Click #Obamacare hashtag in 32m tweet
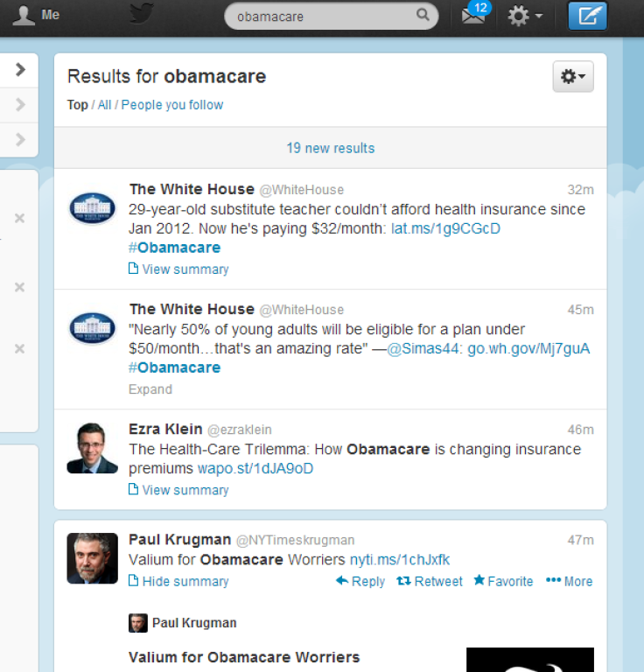The width and height of the screenshot is (644, 672). (x=174, y=248)
